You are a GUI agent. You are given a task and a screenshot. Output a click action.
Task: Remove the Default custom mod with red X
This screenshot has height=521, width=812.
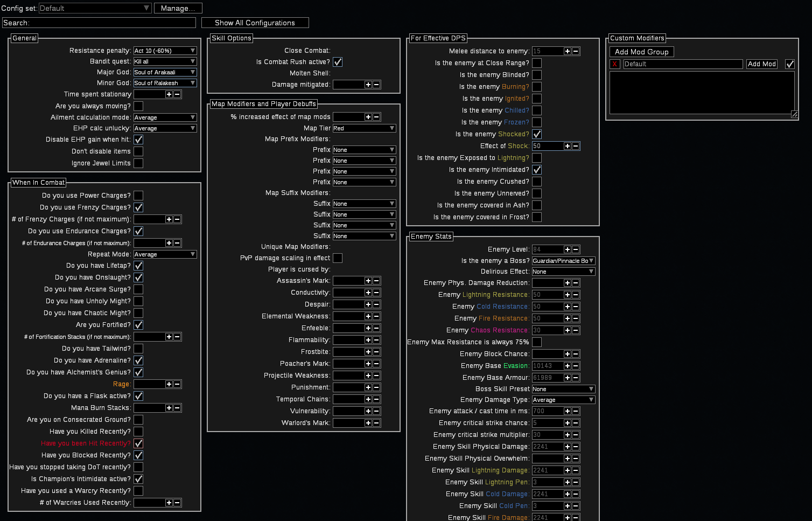tap(615, 64)
